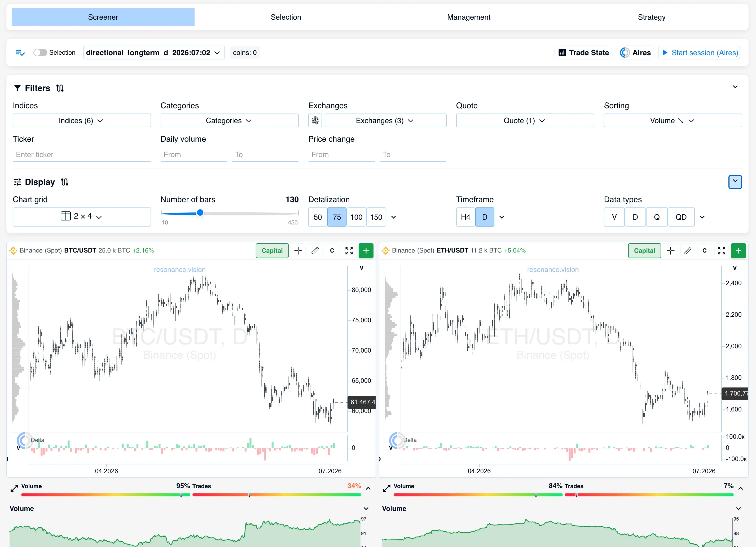Click the crosshair icon on BTC/USDT chart
The width and height of the screenshot is (756, 547).
pos(298,250)
